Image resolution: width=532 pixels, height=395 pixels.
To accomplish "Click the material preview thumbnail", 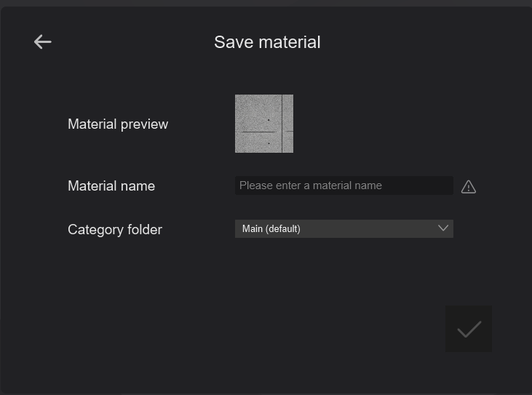I will coord(263,124).
